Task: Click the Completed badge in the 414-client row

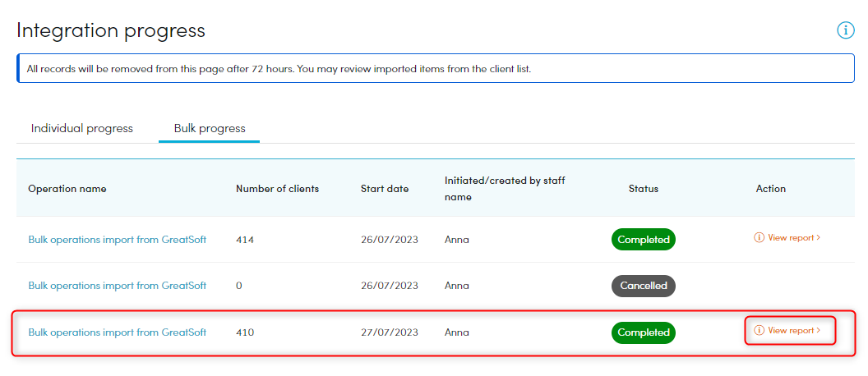Action: (x=644, y=240)
